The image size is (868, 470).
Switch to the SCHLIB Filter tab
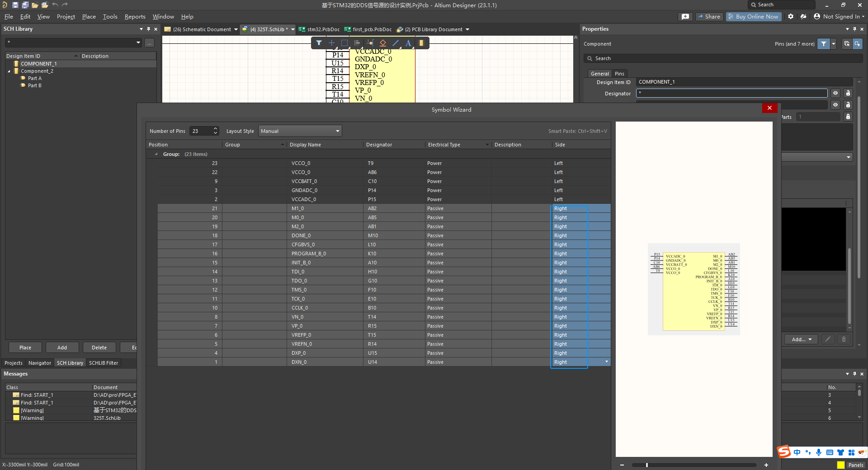click(x=104, y=363)
